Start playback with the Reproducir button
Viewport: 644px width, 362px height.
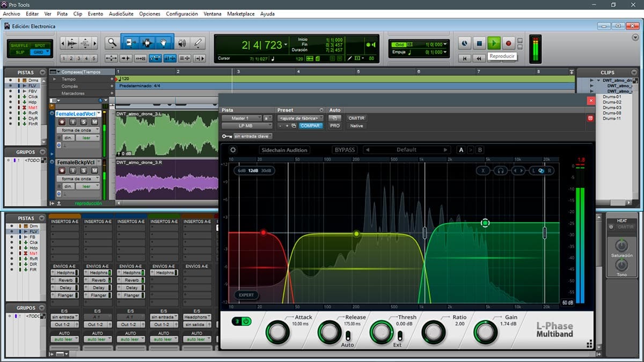point(494,43)
